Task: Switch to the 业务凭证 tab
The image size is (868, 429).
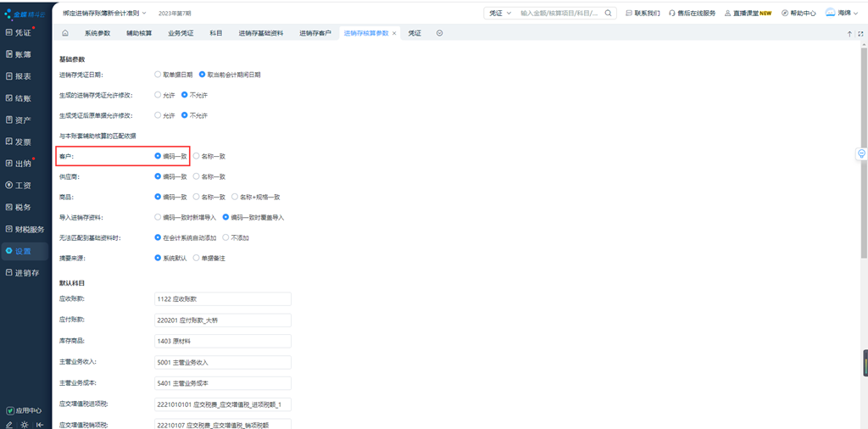Action: [x=181, y=33]
